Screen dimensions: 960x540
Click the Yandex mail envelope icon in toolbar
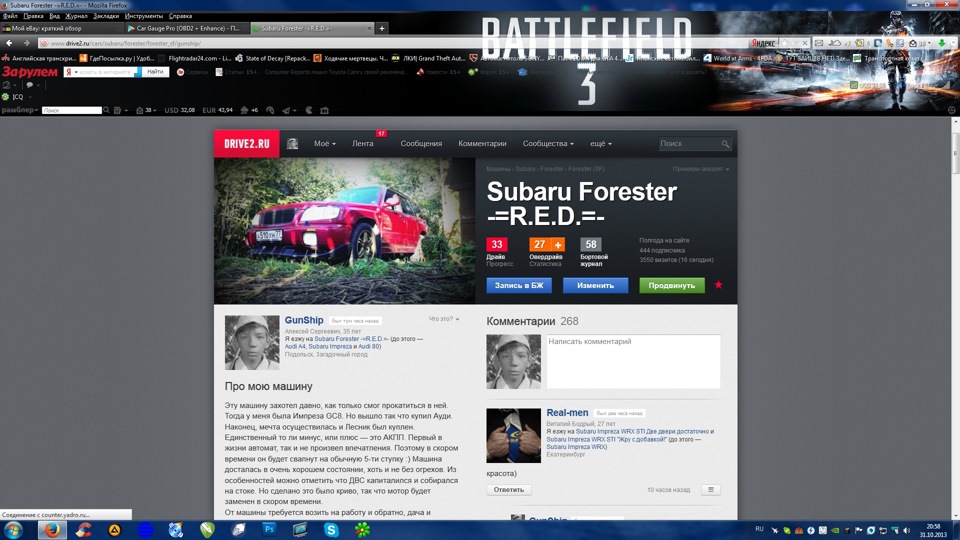tap(819, 43)
